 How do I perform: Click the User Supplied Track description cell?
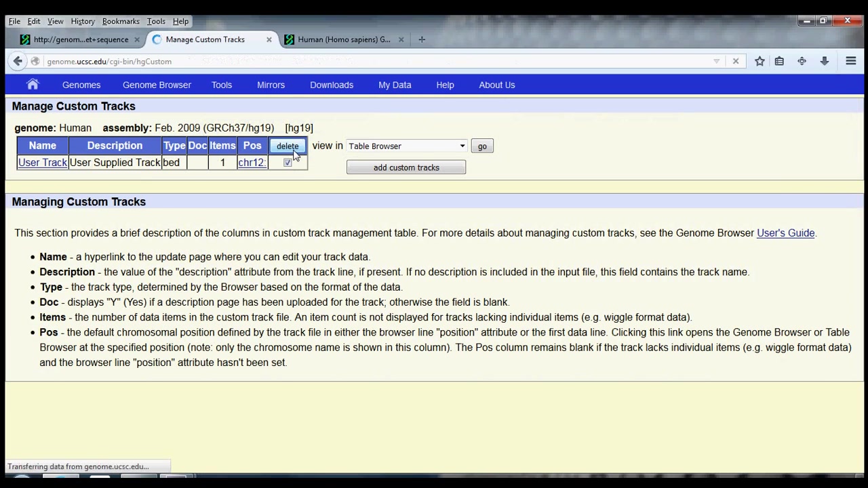tap(115, 163)
